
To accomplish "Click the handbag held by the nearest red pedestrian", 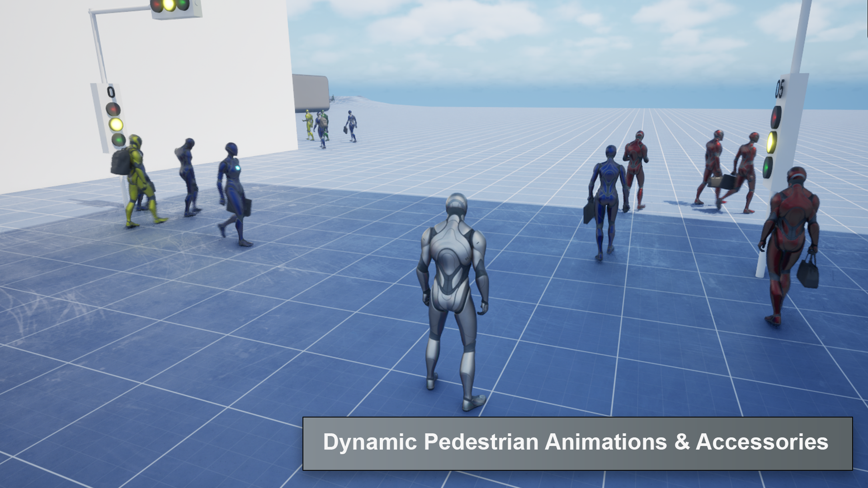I will click(x=808, y=274).
